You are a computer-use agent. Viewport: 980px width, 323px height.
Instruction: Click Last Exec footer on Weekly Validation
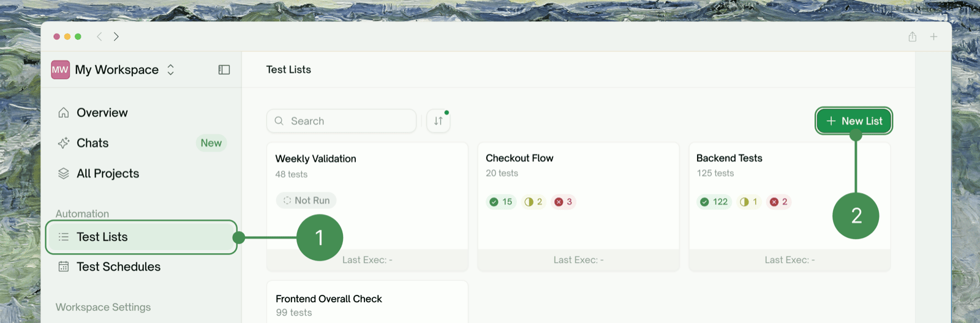click(367, 260)
